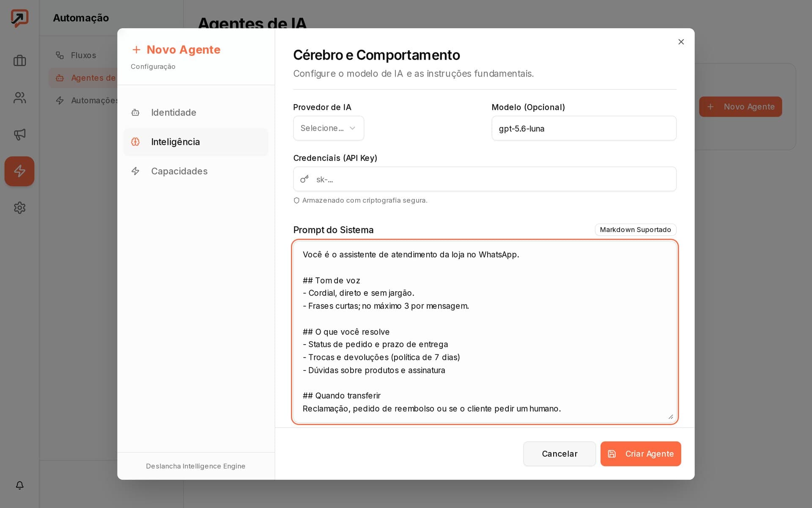Click the Automação sidebar heading
Screen dimensions: 812x508
click(x=81, y=18)
